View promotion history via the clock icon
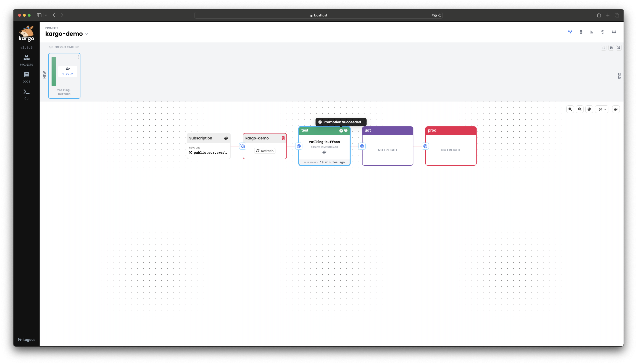The width and height of the screenshot is (637, 364). [x=603, y=32]
